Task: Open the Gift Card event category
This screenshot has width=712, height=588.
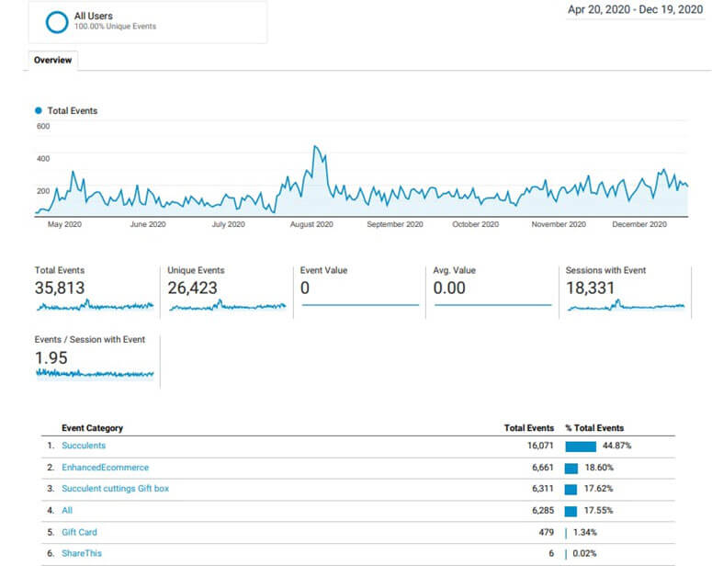Action: coord(79,532)
